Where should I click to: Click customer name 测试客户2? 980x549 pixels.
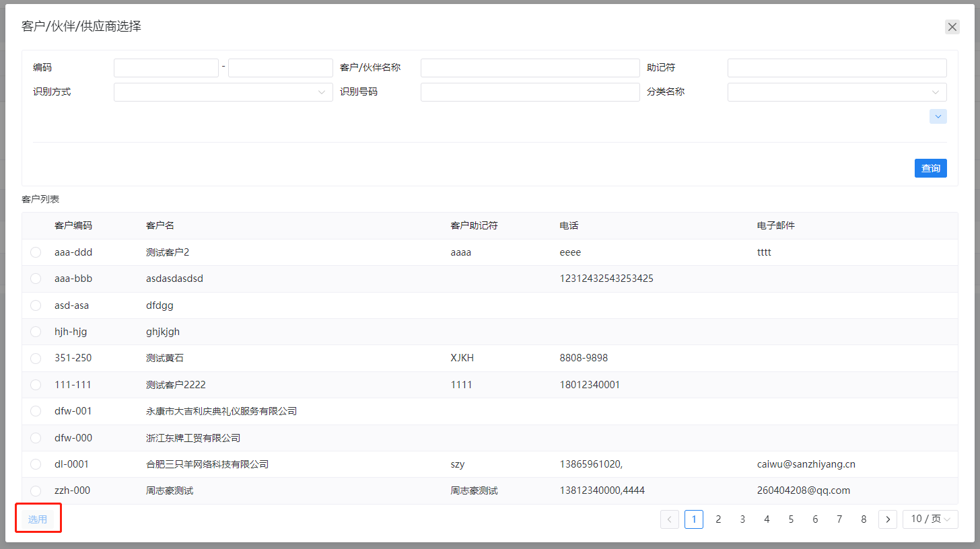pyautogui.click(x=168, y=252)
